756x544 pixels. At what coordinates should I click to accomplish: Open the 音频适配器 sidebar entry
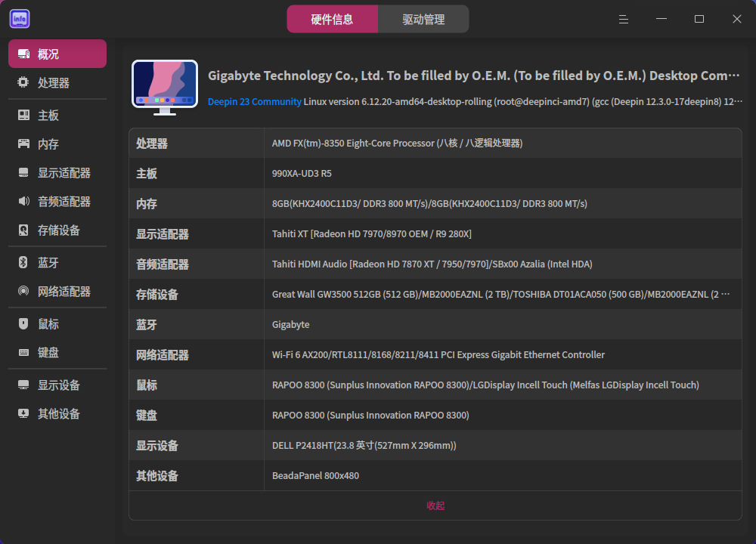[57, 201]
